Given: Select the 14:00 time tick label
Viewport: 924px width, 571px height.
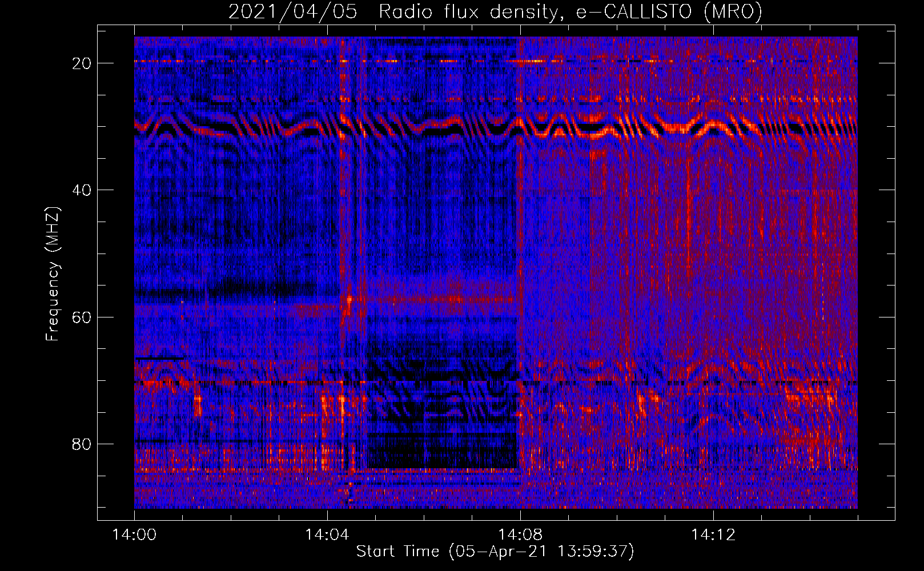Looking at the screenshot, I should click(x=134, y=535).
